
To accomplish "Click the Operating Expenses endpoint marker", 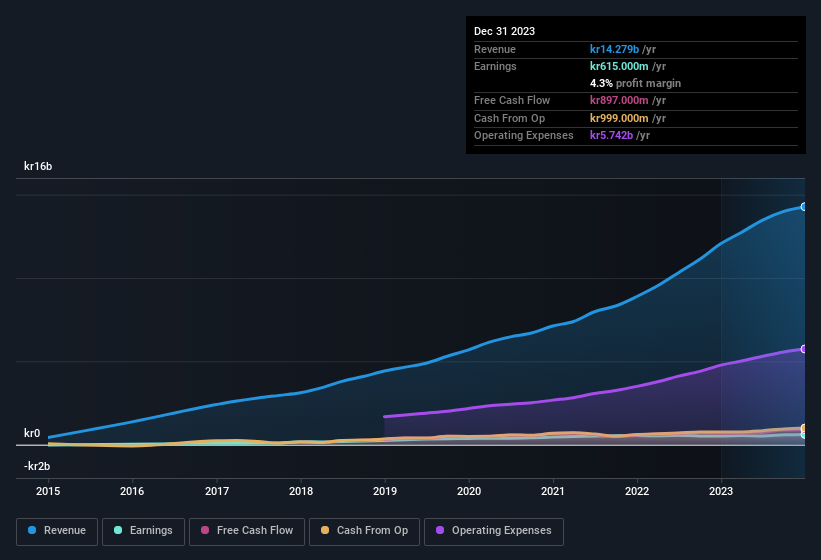I will 803,349.
